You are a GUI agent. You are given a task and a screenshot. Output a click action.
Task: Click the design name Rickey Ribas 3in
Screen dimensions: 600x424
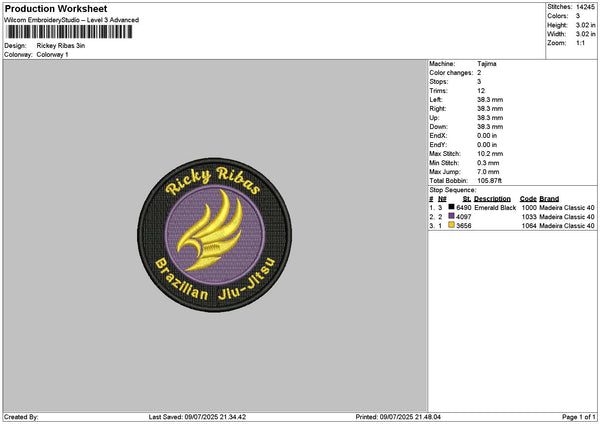point(61,46)
